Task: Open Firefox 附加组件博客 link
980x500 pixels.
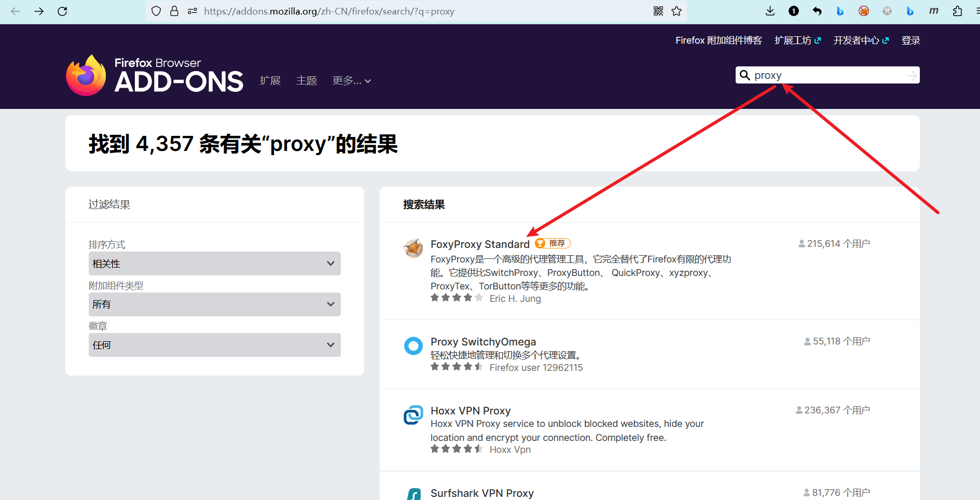Action: click(x=719, y=40)
